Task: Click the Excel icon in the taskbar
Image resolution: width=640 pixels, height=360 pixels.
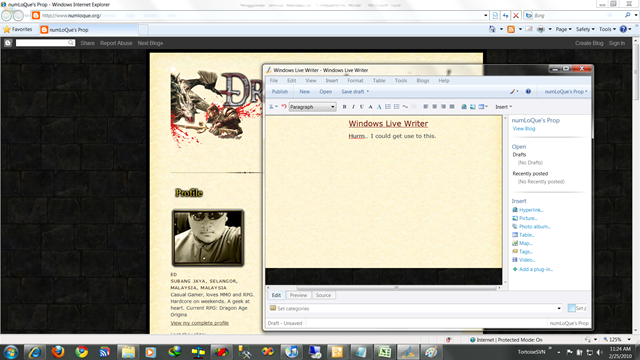Action: click(x=384, y=351)
